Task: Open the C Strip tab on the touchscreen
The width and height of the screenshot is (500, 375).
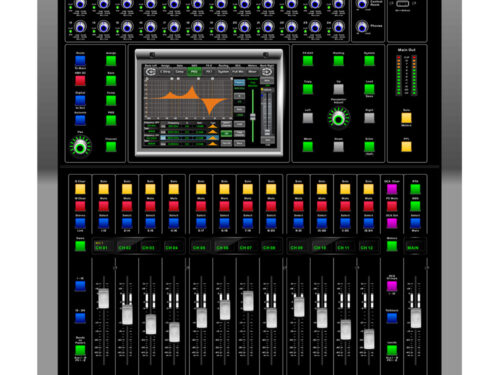Action: pos(165,72)
